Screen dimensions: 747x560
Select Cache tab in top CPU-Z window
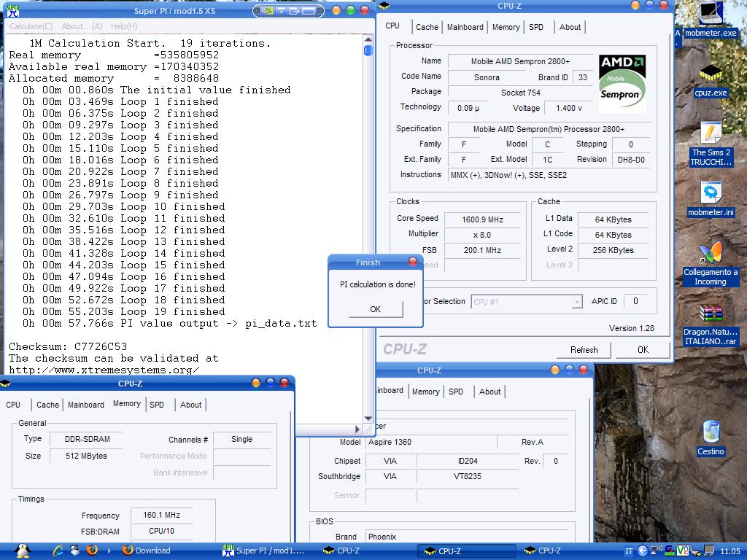click(x=427, y=27)
